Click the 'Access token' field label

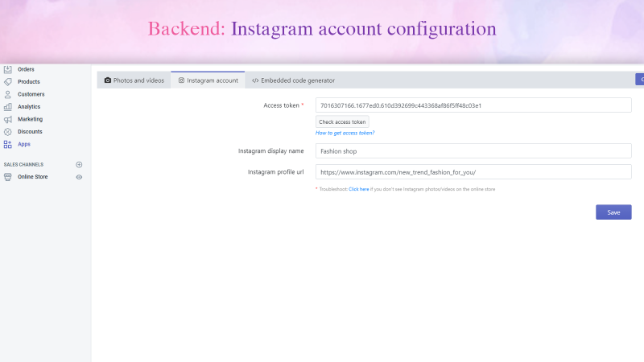click(281, 105)
